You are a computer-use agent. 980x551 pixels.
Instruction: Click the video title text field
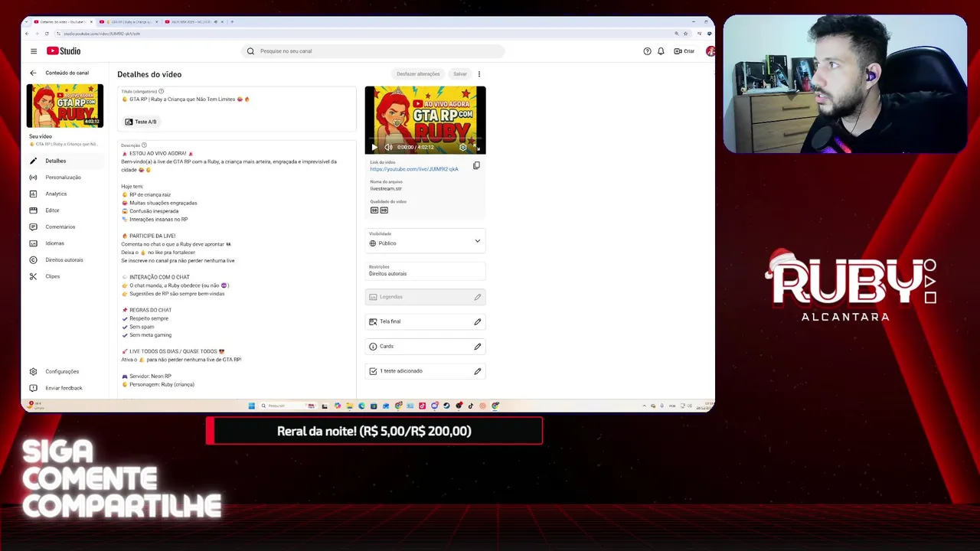pyautogui.click(x=237, y=99)
